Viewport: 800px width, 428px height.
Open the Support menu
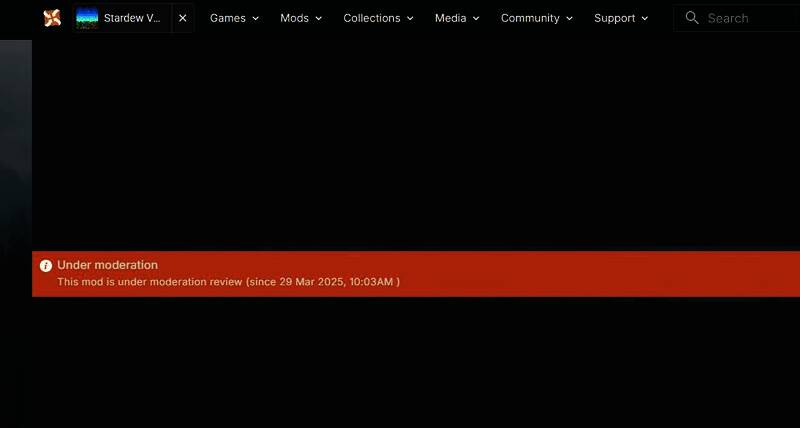(614, 18)
